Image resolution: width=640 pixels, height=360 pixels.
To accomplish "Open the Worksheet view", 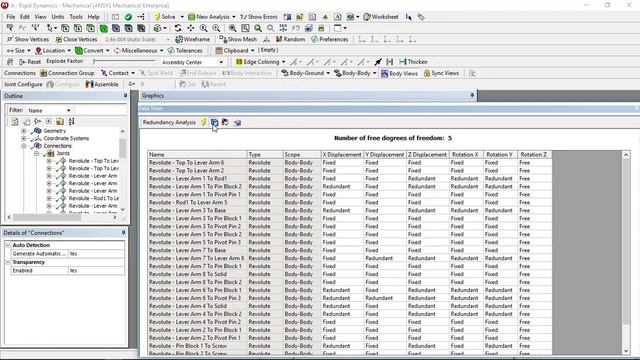I will click(381, 17).
